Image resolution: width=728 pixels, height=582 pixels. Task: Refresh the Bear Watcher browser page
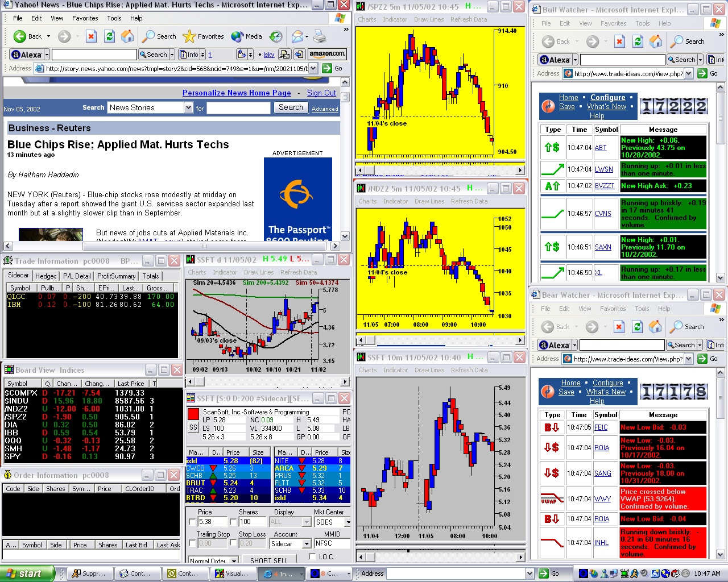(638, 327)
